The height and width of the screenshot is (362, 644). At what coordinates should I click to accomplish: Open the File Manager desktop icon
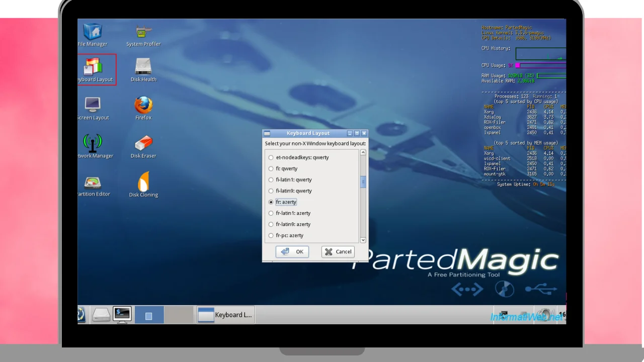pos(93,35)
